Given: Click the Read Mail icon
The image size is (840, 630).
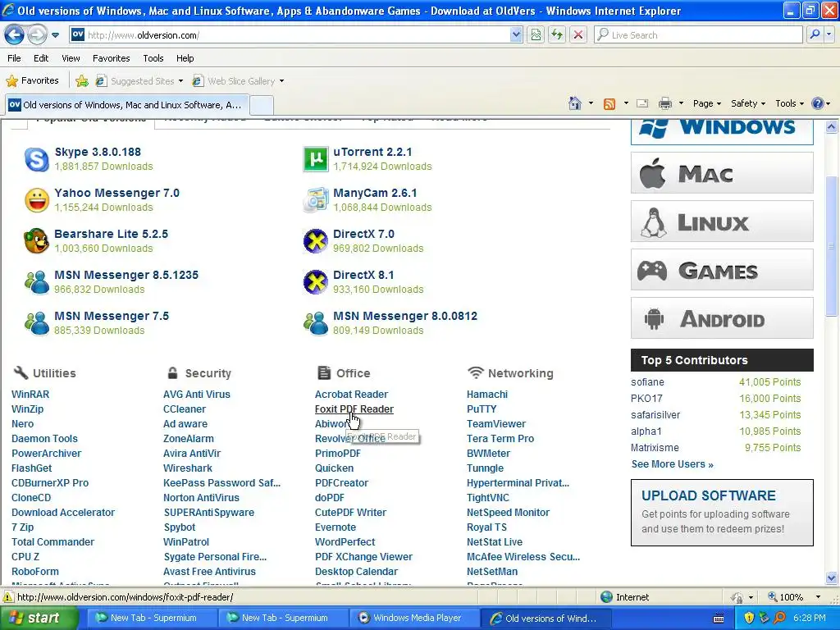Looking at the screenshot, I should [x=642, y=103].
